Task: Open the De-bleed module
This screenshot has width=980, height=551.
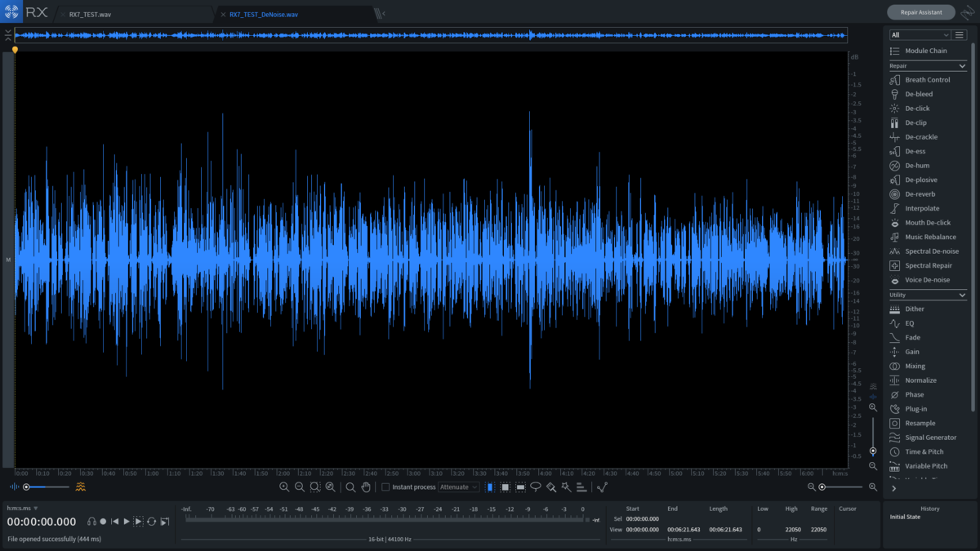Action: [928, 94]
